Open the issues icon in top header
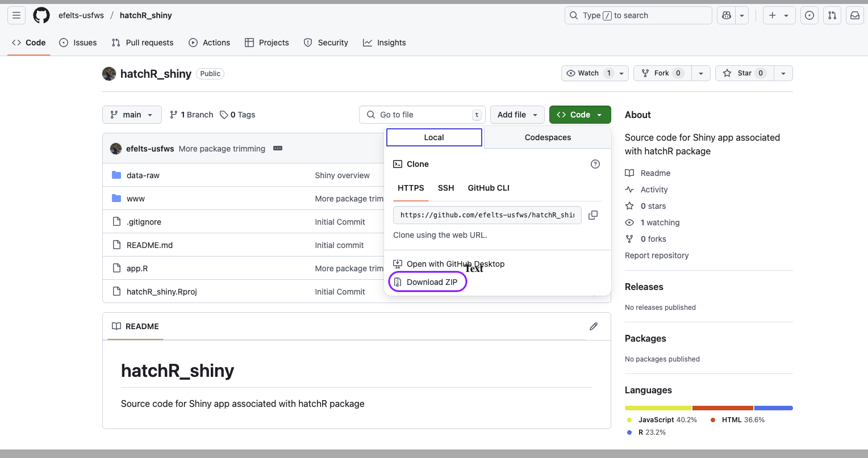The height and width of the screenshot is (458, 868). [x=809, y=15]
